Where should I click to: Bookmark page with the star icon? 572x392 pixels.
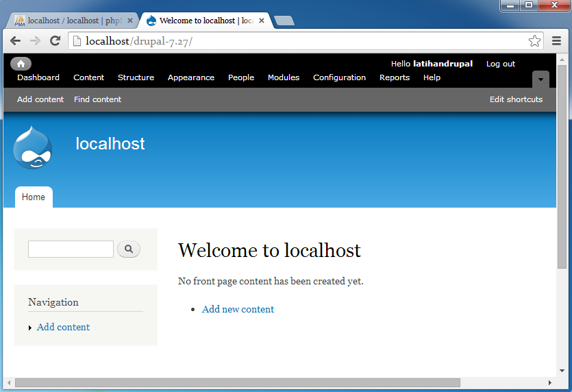click(534, 41)
